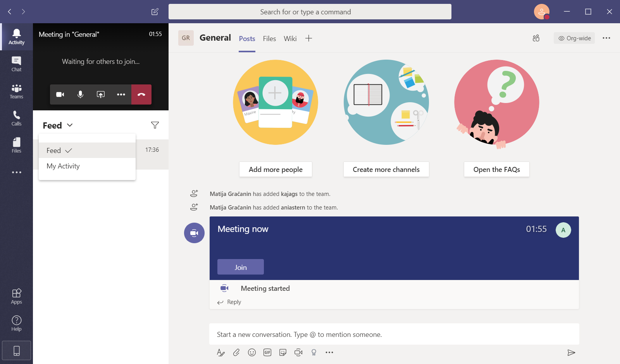The image size is (620, 364).
Task: Click the Meeting started row
Action: point(394,288)
